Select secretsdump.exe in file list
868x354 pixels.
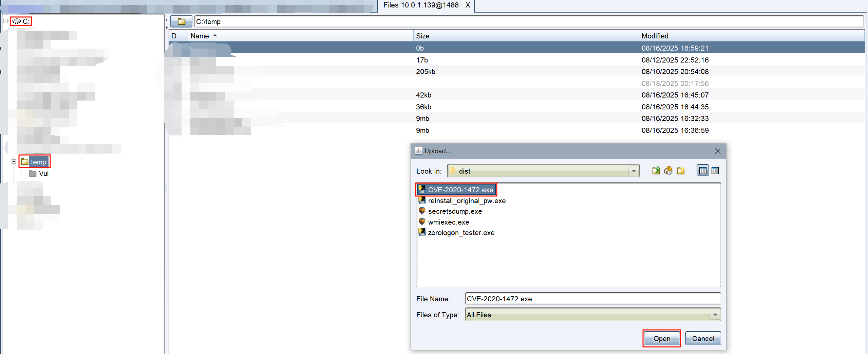(455, 211)
